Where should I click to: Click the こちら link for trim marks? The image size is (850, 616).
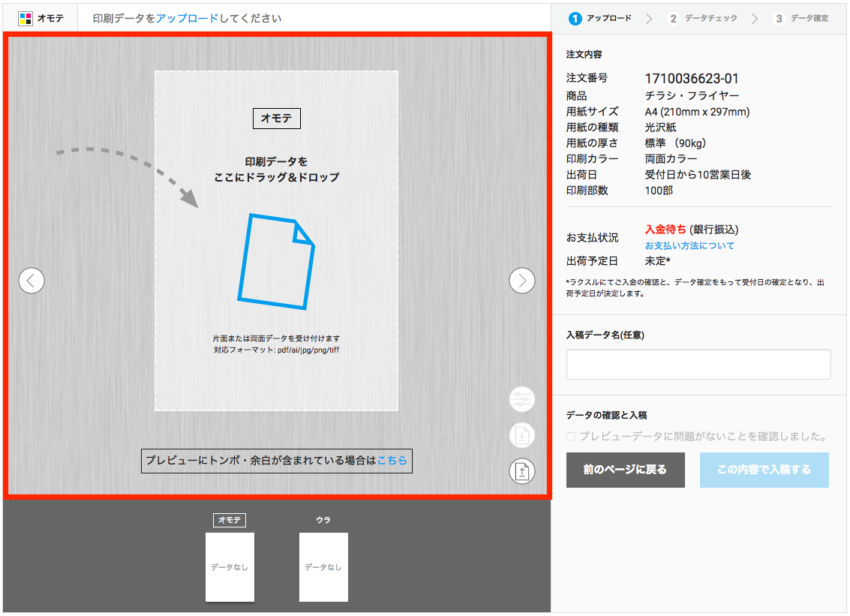tap(392, 461)
